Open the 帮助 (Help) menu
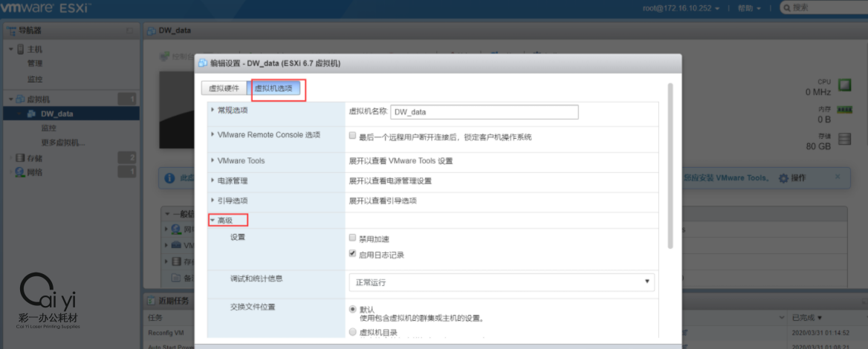The height and width of the screenshot is (349, 868). pos(749,7)
